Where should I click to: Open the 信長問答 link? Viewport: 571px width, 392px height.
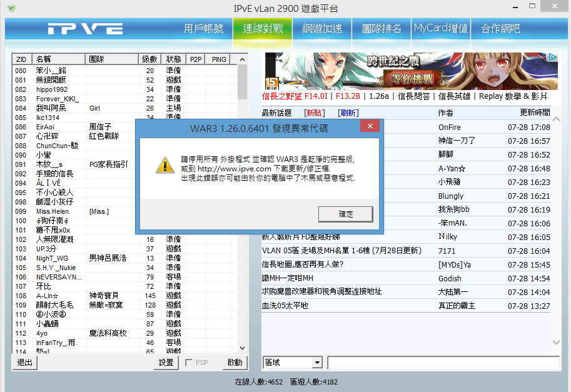click(413, 96)
